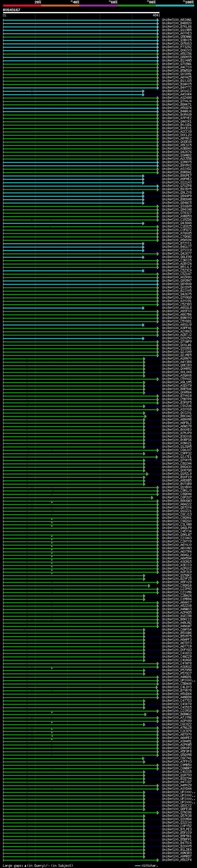197x868 pixels.
Task: Select label UniRef100_C5V0U2
Action: point(176,379)
